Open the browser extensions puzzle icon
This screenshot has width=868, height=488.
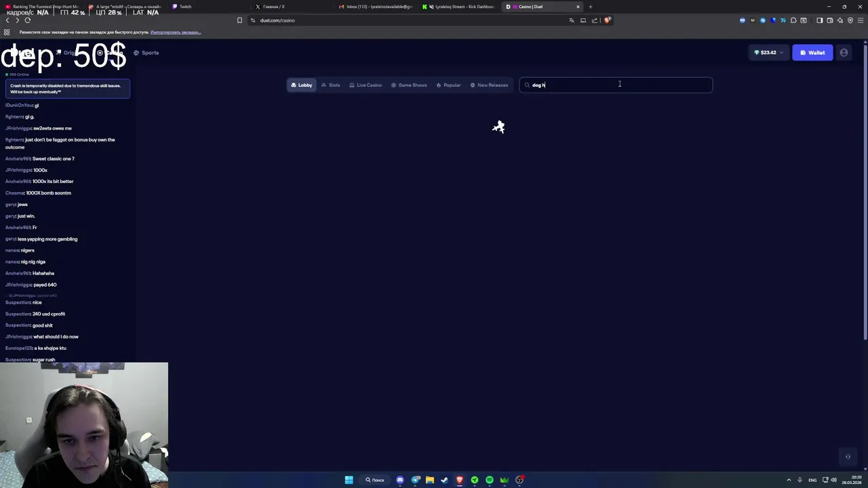[x=793, y=20]
